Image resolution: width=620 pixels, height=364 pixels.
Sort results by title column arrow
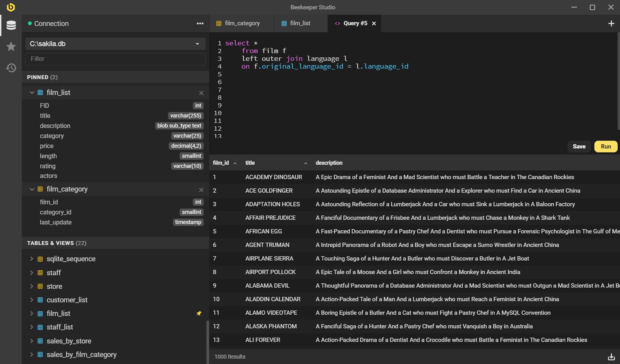point(305,163)
